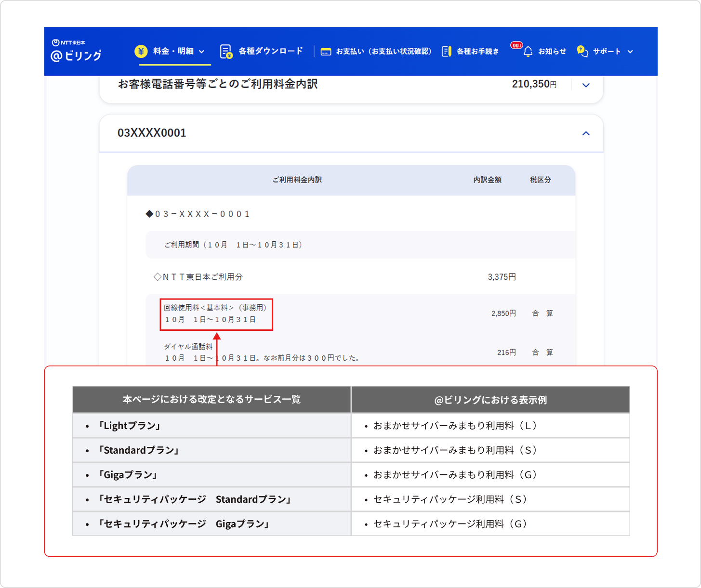Open the お知らせ notifications item
701x588 pixels.
click(544, 51)
